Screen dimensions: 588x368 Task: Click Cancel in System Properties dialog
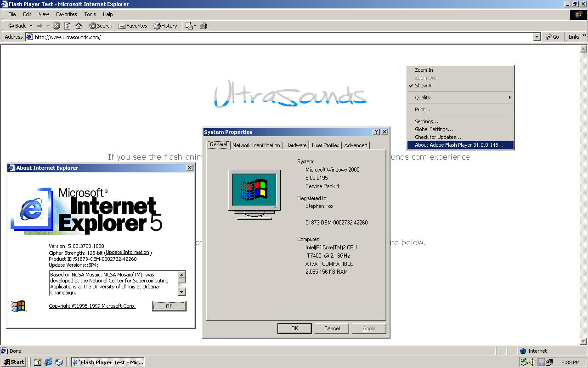(x=332, y=328)
